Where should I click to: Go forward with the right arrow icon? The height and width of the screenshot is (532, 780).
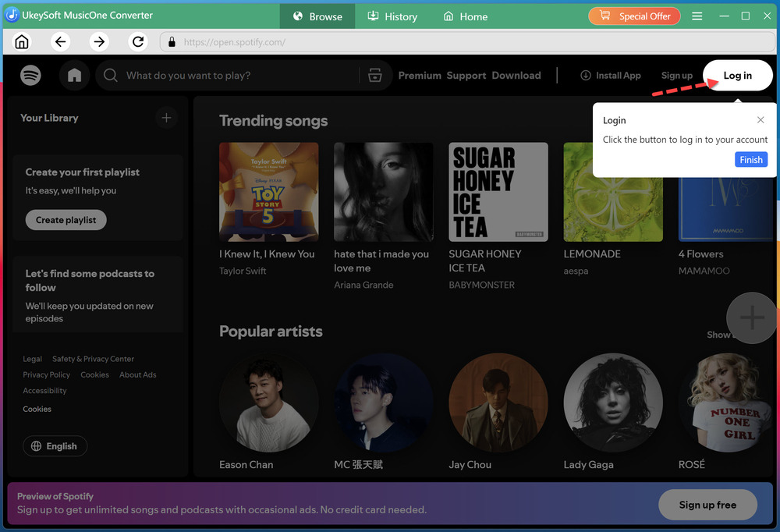[99, 42]
